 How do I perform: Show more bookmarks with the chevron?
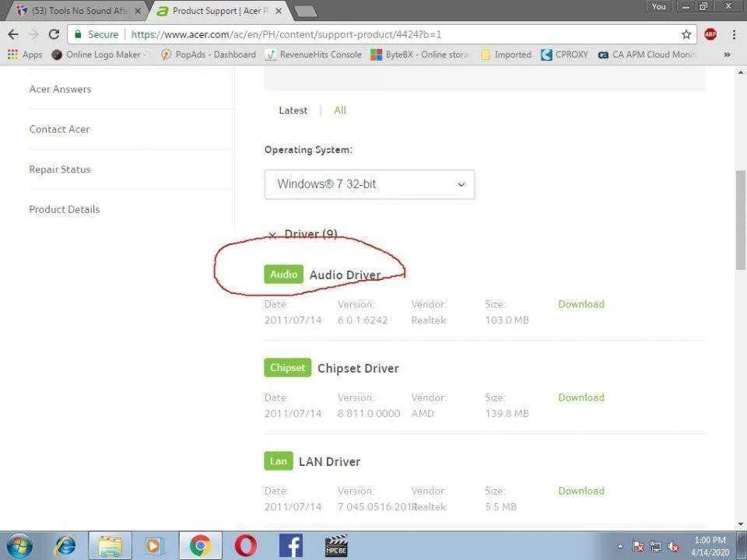click(x=727, y=54)
